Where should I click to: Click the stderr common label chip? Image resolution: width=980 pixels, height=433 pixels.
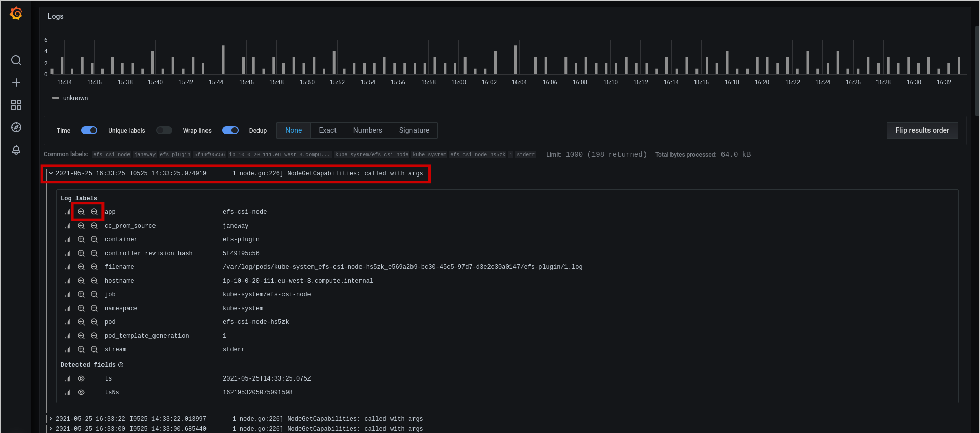click(526, 154)
